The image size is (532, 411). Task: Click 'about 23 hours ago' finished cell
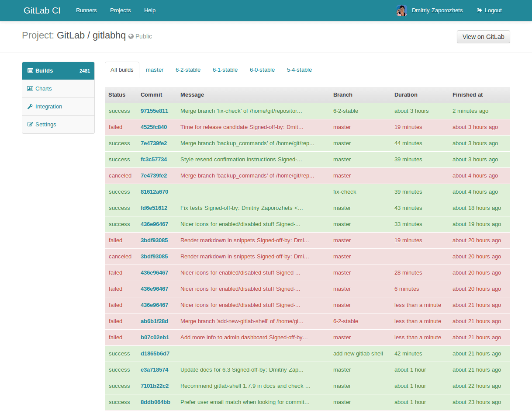pos(477,402)
